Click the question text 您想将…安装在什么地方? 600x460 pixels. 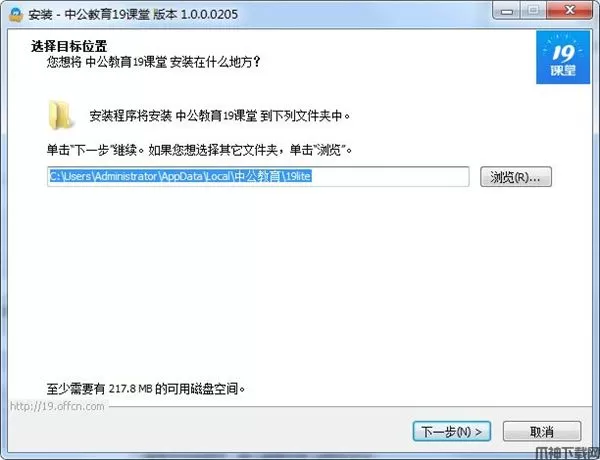pos(153,62)
